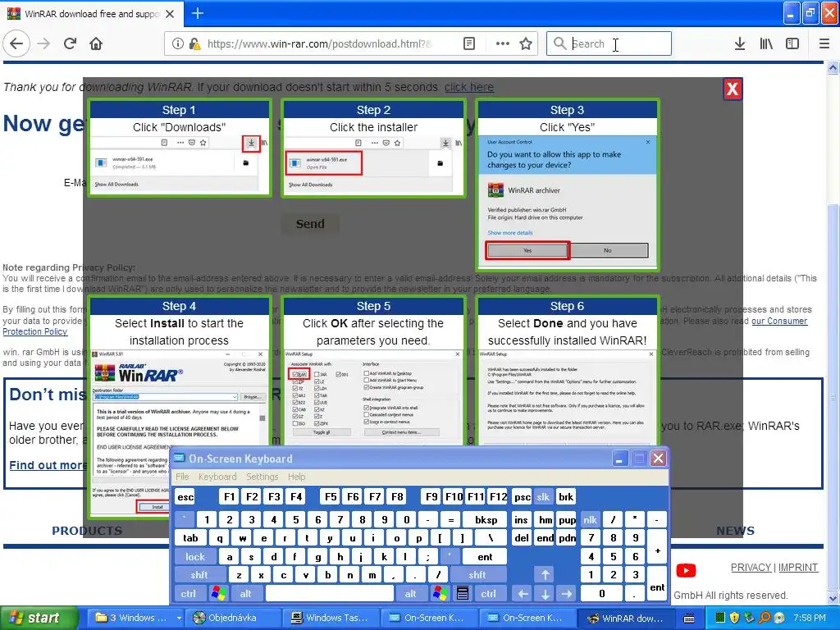
Task: Go to the Firefox home page icon
Action: (x=96, y=43)
